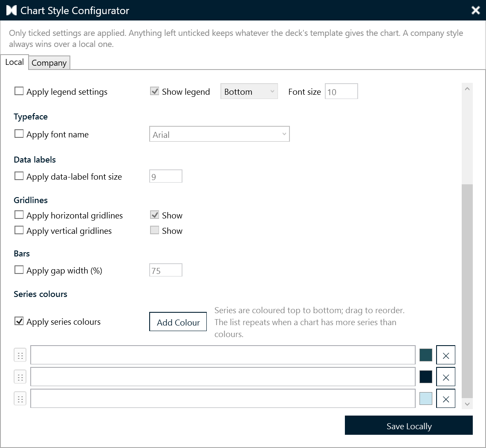Click the scrollbar down arrow
This screenshot has width=486, height=448.
coord(467,404)
